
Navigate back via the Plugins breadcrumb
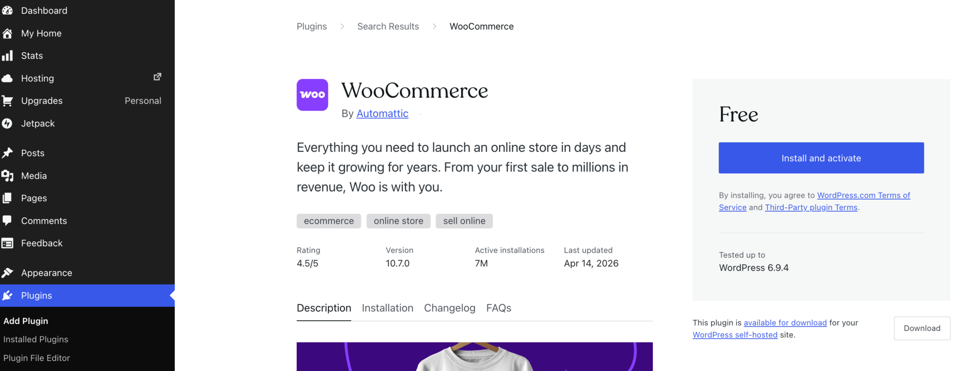(x=312, y=26)
